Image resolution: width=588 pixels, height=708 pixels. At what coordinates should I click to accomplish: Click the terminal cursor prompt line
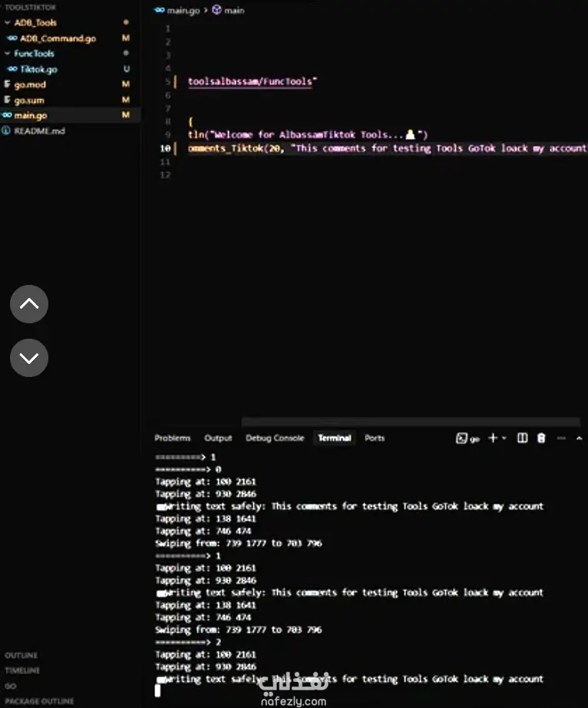[157, 691]
